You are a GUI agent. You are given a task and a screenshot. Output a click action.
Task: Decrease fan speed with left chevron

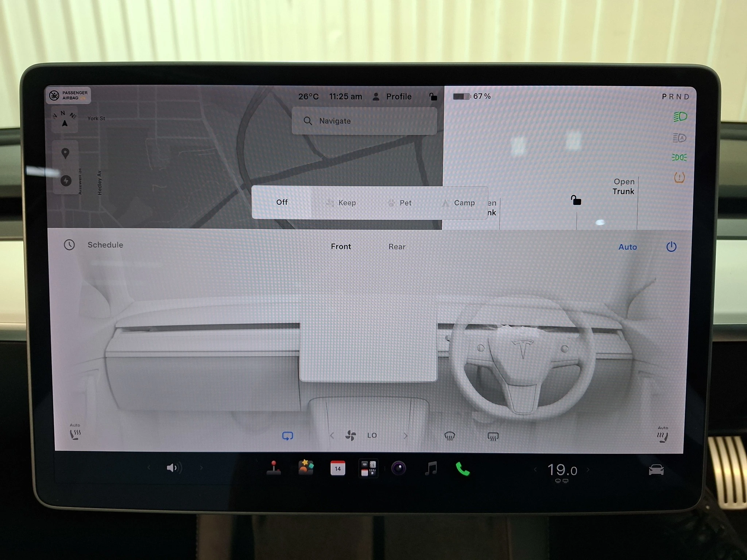pyautogui.click(x=332, y=436)
